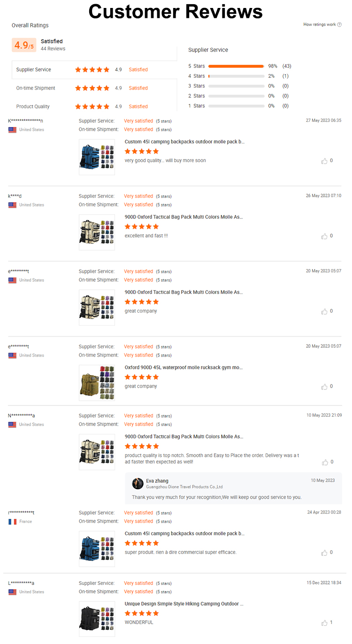352x644 pixels.
Task: Click the question mark icon next to 'How ratings work'
Action: [x=339, y=24]
